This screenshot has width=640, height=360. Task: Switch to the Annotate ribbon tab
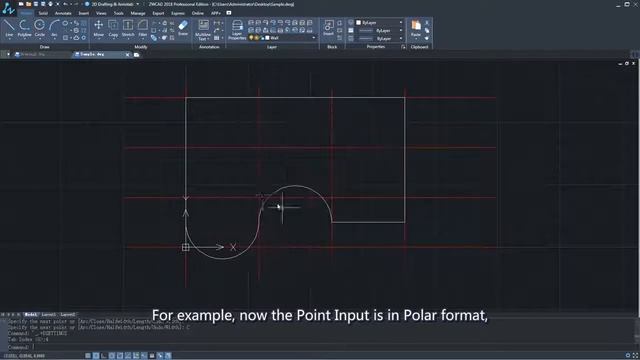[63, 13]
